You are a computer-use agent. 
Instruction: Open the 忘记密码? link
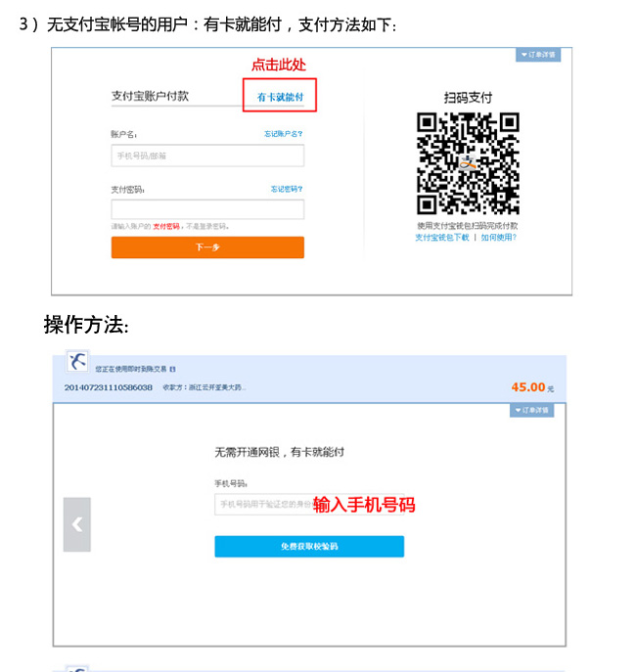tap(287, 189)
